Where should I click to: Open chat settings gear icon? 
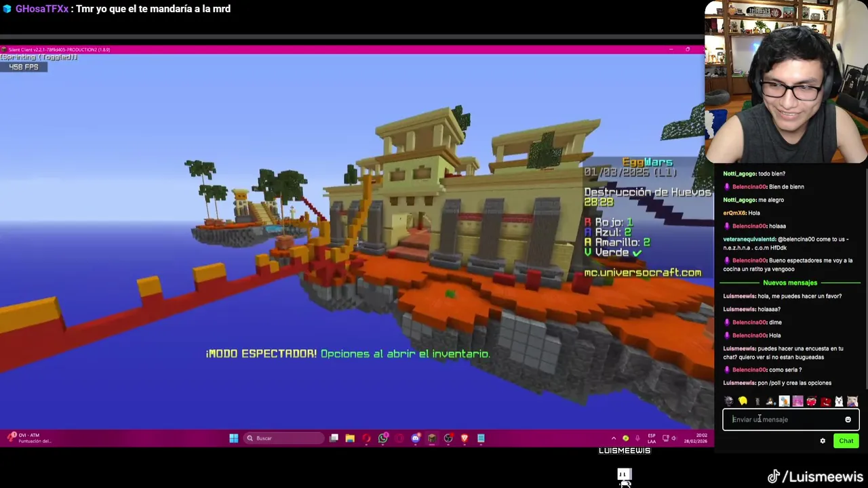(x=823, y=441)
